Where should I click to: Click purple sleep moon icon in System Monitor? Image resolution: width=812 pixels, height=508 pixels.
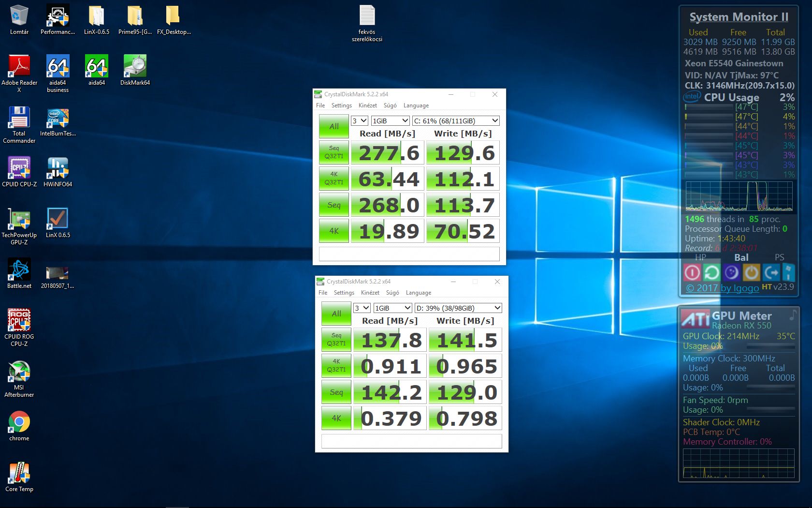[732, 272]
